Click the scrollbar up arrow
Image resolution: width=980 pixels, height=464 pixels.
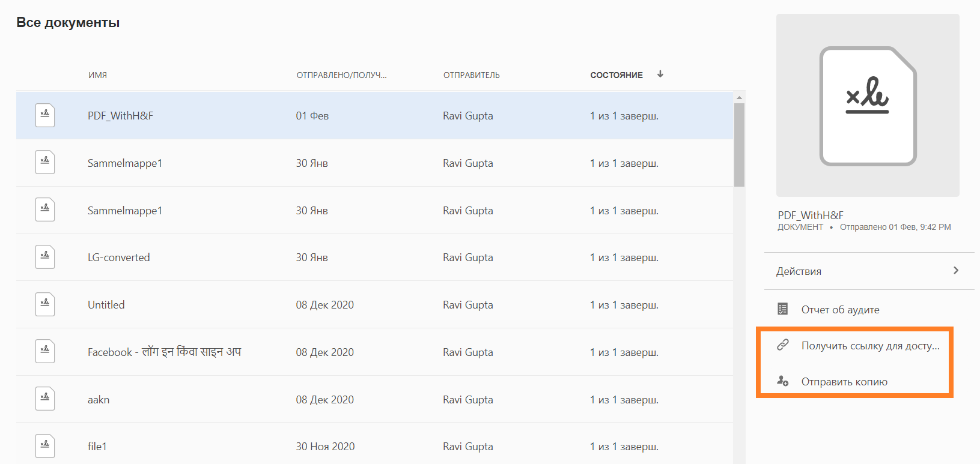[x=739, y=97]
